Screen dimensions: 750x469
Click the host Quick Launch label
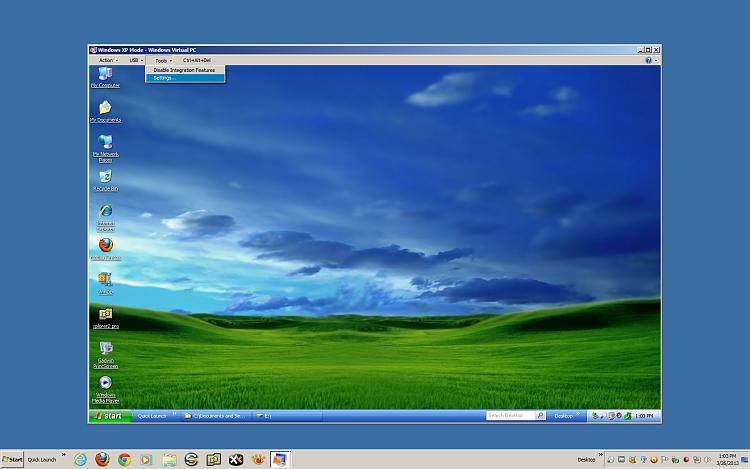click(42, 460)
